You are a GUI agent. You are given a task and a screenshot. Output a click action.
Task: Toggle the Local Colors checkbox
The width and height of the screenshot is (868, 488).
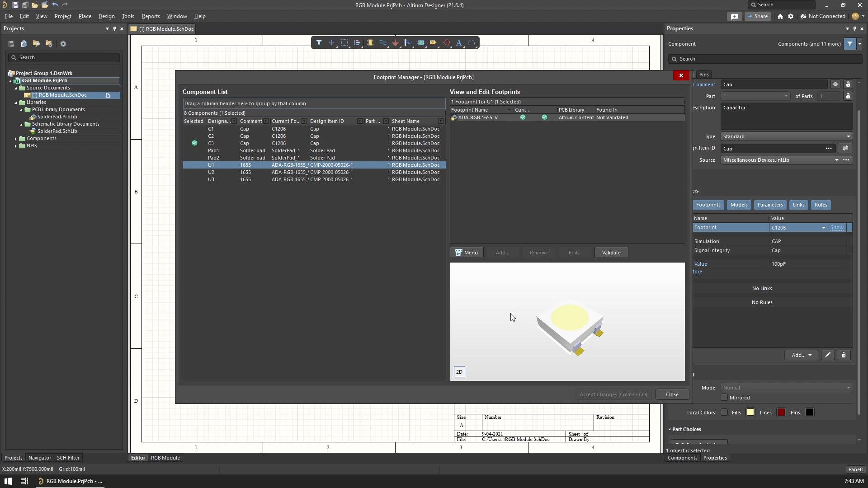tap(724, 413)
